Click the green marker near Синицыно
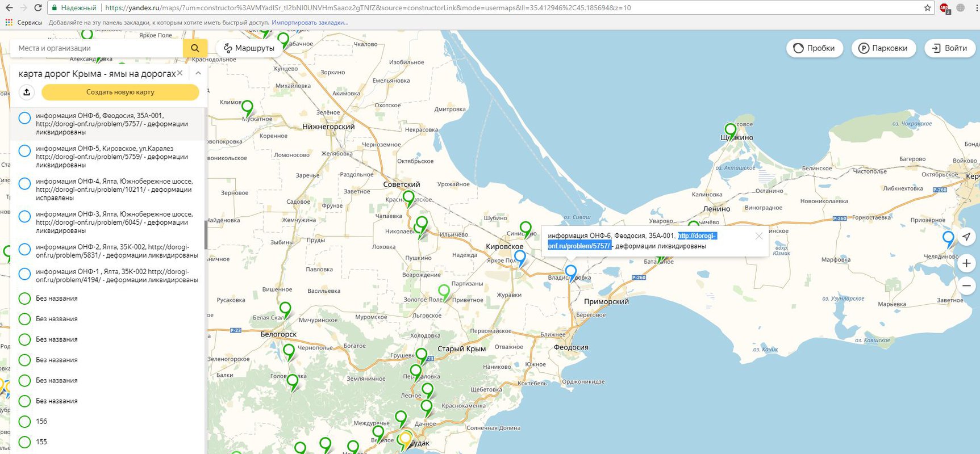 (526, 229)
